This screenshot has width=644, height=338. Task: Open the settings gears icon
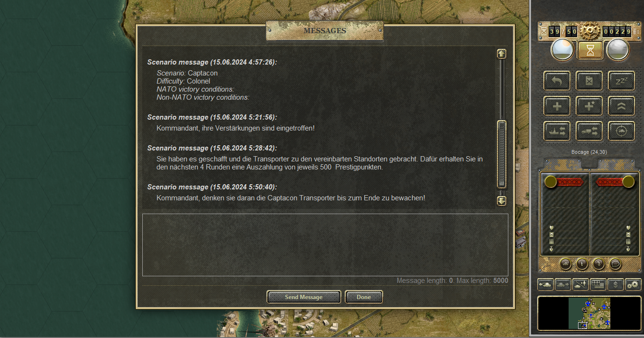click(x=633, y=284)
